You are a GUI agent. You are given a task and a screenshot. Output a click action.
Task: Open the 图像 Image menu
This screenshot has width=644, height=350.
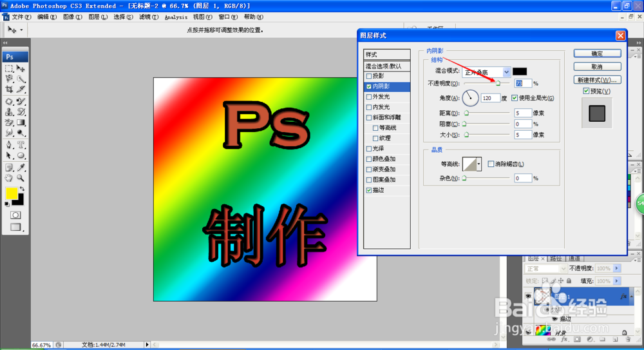pyautogui.click(x=72, y=17)
